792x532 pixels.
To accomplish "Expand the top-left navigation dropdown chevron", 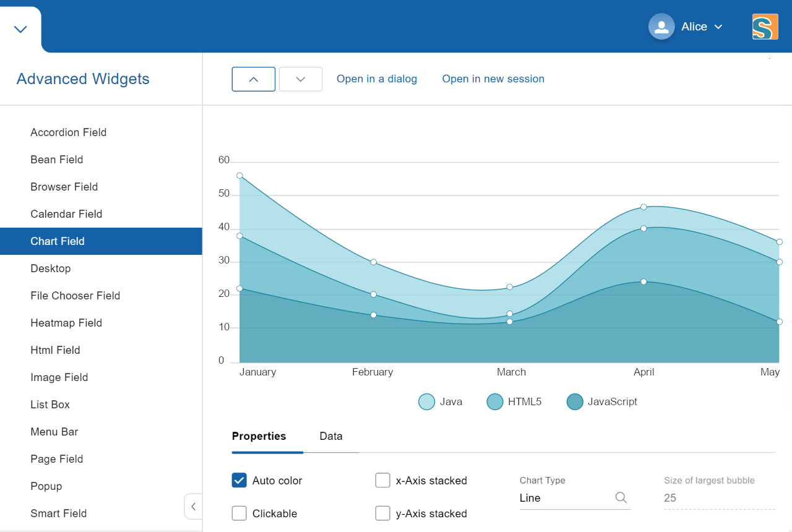I will tap(20, 29).
